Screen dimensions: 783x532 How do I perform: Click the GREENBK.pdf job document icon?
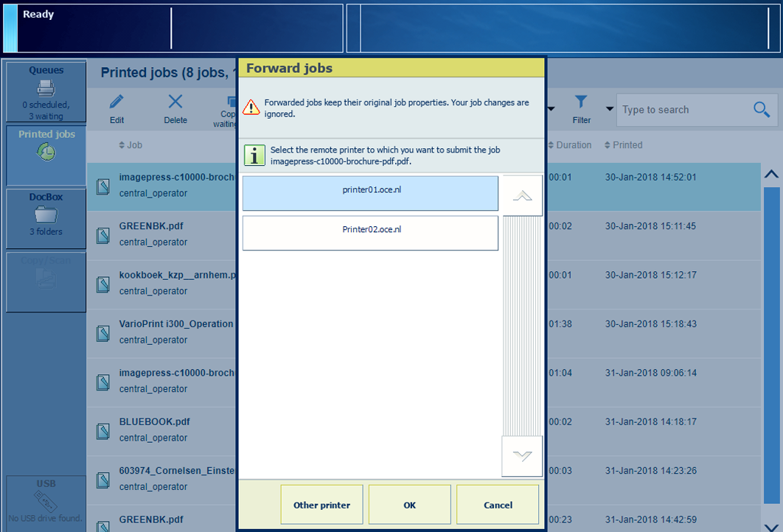coord(103,235)
